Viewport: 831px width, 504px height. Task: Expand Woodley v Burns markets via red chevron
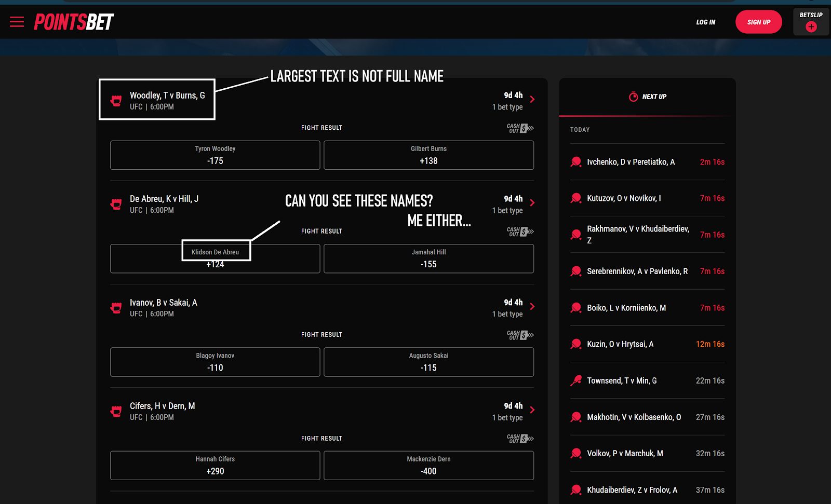pyautogui.click(x=532, y=99)
